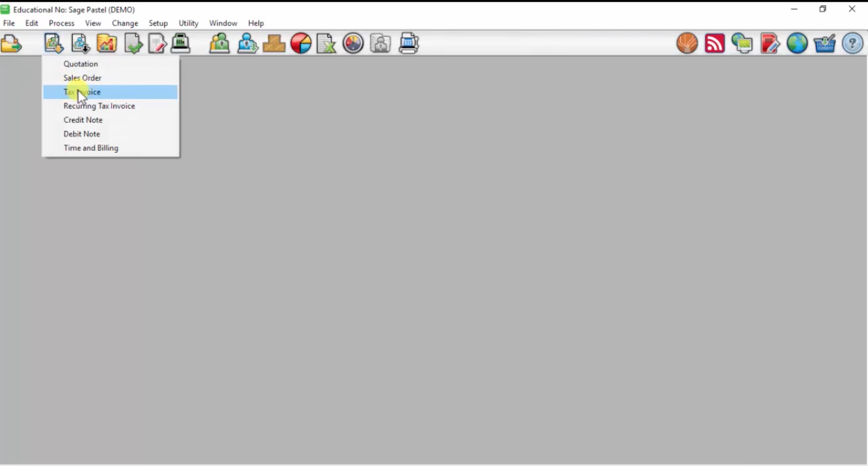Open the dashboard gauge icon

(x=353, y=43)
